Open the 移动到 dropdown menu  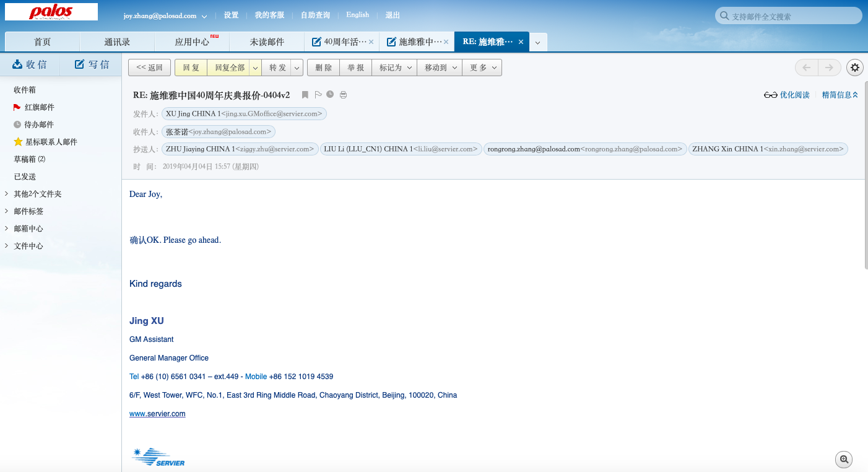pyautogui.click(x=440, y=68)
